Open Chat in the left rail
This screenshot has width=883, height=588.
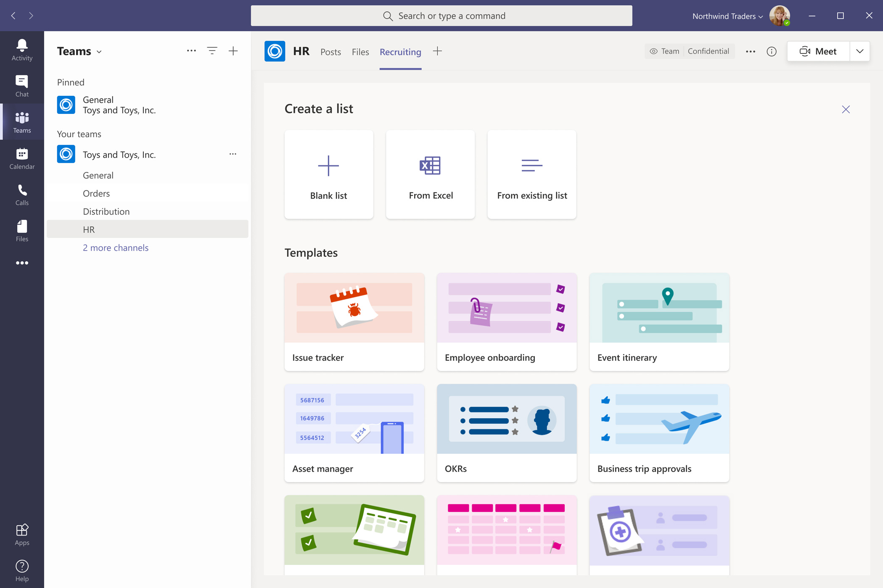pyautogui.click(x=22, y=86)
